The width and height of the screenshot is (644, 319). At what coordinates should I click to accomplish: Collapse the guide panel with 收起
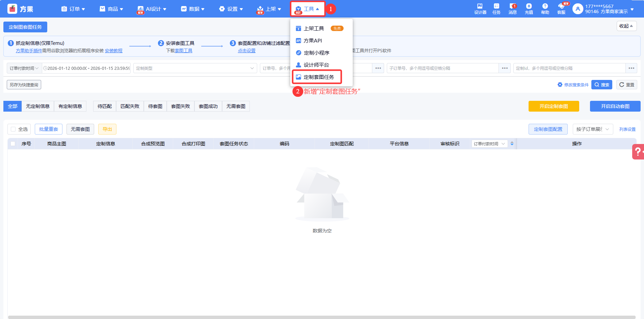[626, 26]
